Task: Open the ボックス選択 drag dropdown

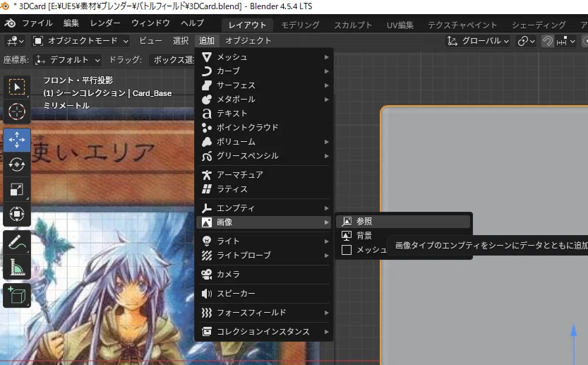Action: click(173, 59)
